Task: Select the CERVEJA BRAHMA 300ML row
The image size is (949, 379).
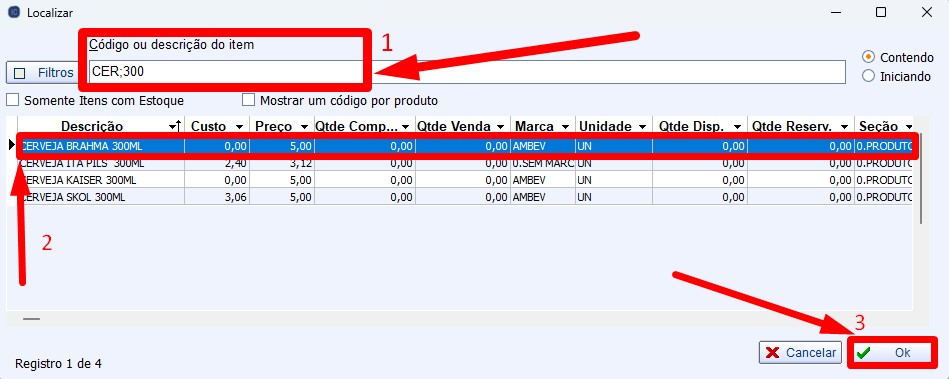Action: click(x=465, y=147)
